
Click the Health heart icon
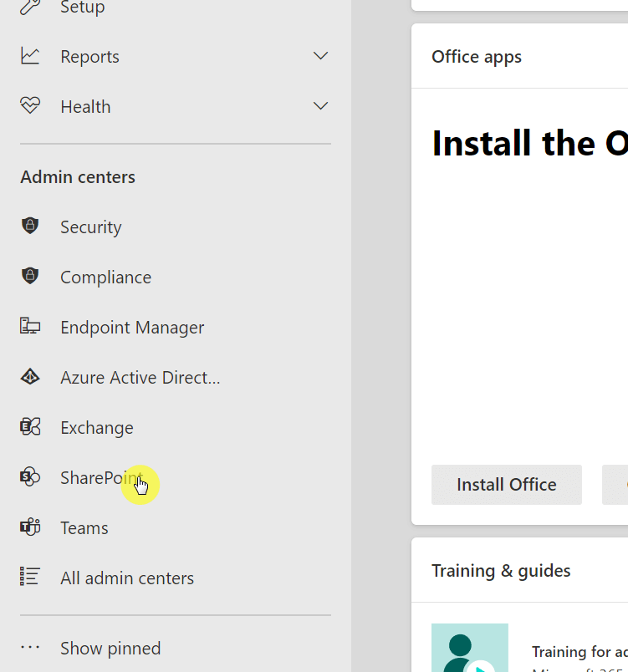coord(30,106)
